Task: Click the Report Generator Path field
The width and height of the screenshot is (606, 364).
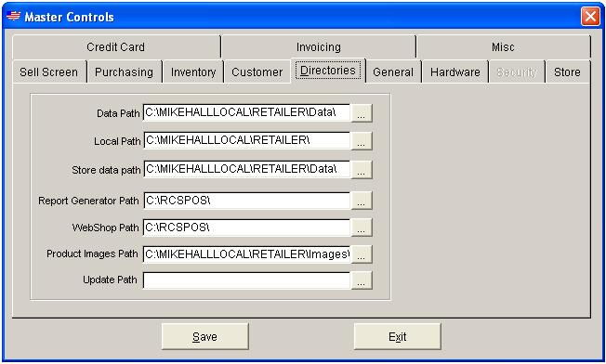Action: [x=246, y=201]
